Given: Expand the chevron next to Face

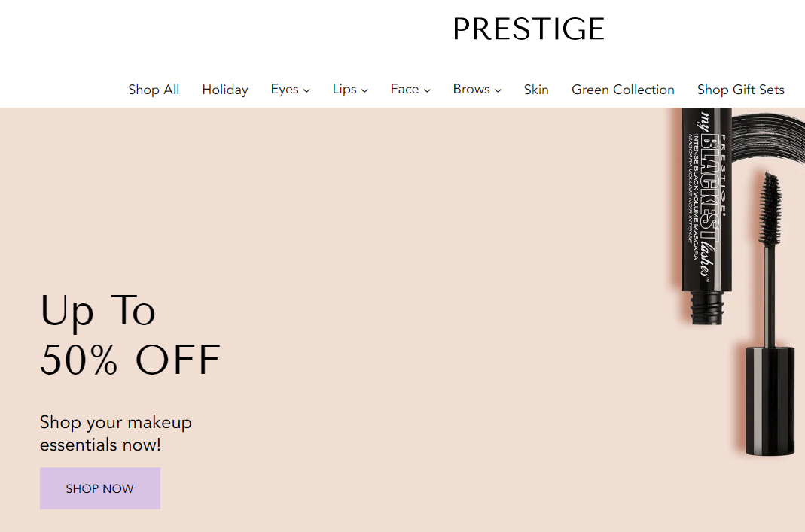Looking at the screenshot, I should coord(427,90).
